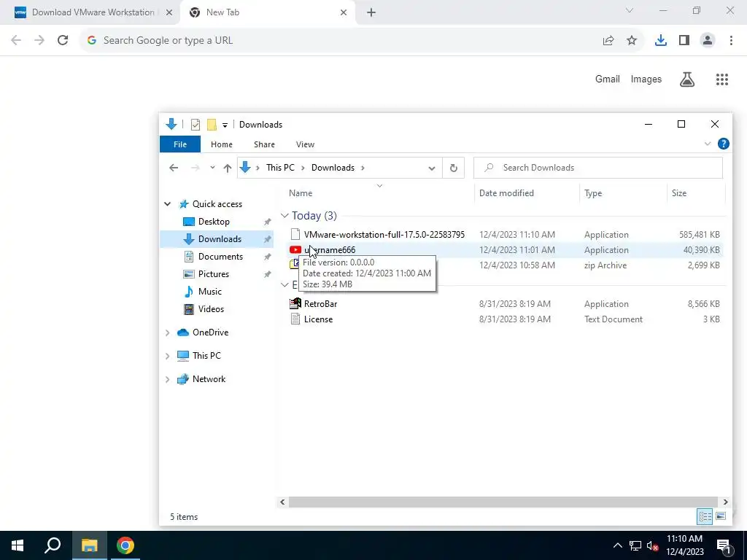
Task: Reload the page in Chrome
Action: 63,41
